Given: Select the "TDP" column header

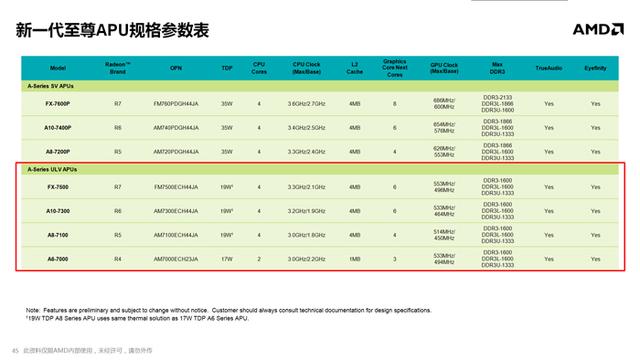Looking at the screenshot, I should (x=227, y=68).
